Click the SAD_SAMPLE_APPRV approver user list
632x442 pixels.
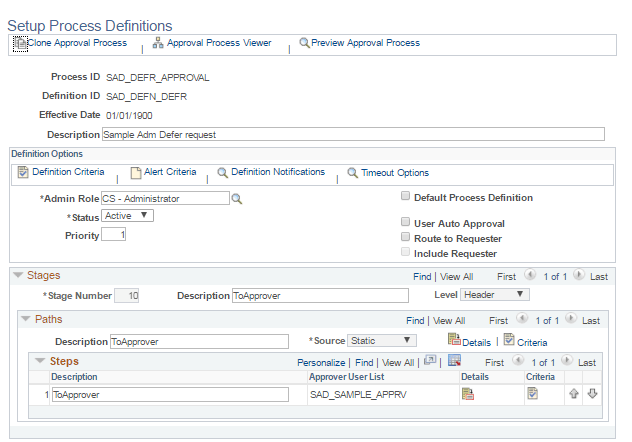[358, 395]
